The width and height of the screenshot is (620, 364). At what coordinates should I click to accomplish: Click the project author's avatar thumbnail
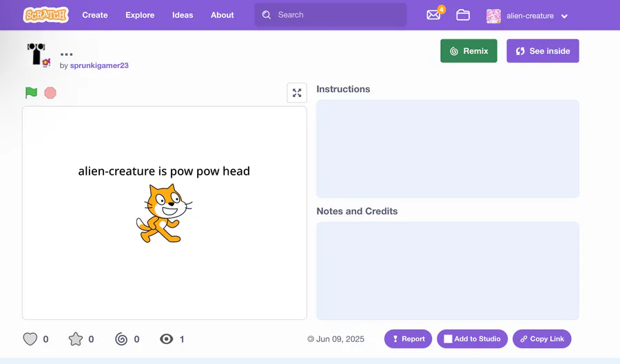pos(39,55)
